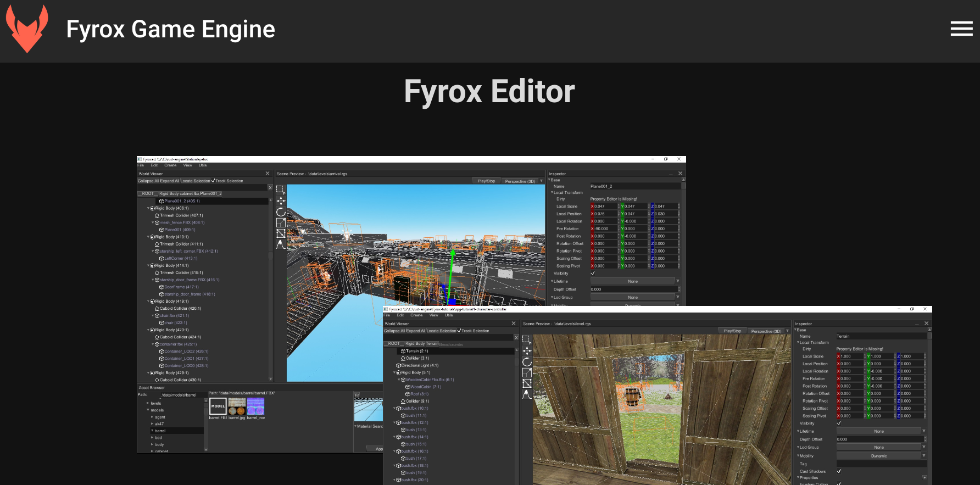Select the Navmesh tool in level.rgs window

pos(527,383)
